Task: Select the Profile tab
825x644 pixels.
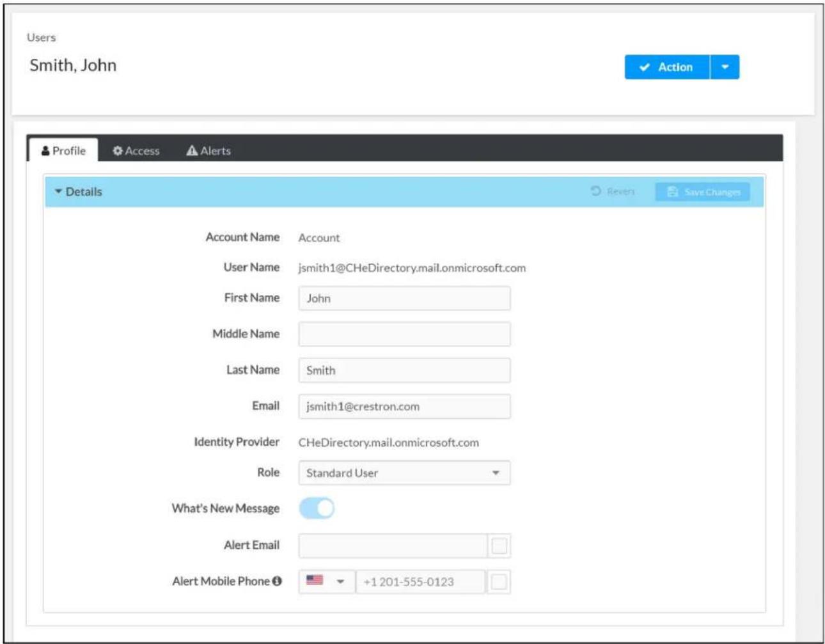Action: click(63, 151)
